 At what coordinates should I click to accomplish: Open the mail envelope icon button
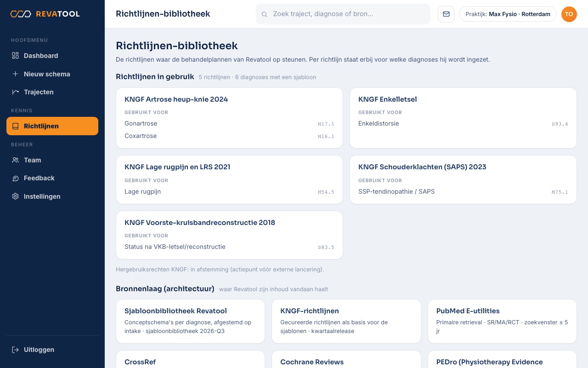(x=446, y=14)
